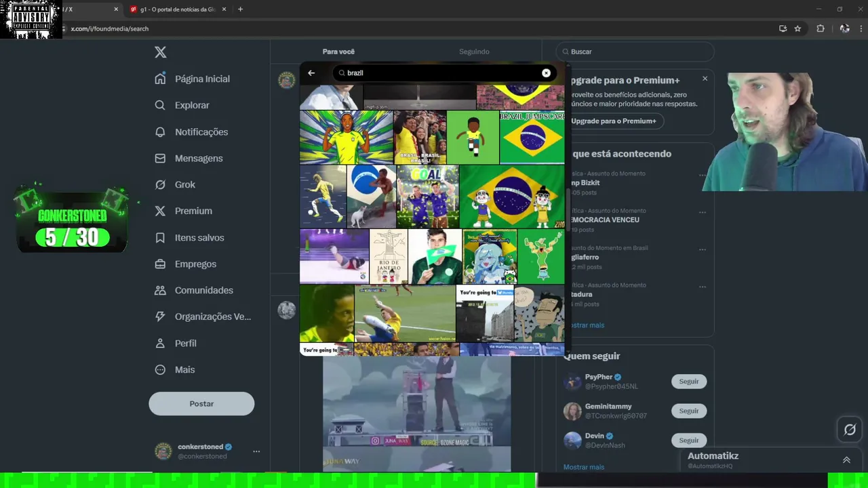868x488 pixels.
Task: Clear the brazil GIF search text
Action: pos(546,73)
